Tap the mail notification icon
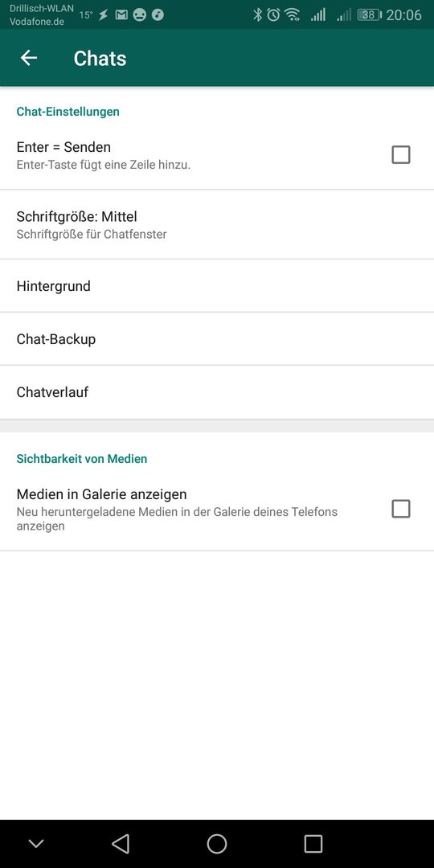This screenshot has width=434, height=868. 121,15
